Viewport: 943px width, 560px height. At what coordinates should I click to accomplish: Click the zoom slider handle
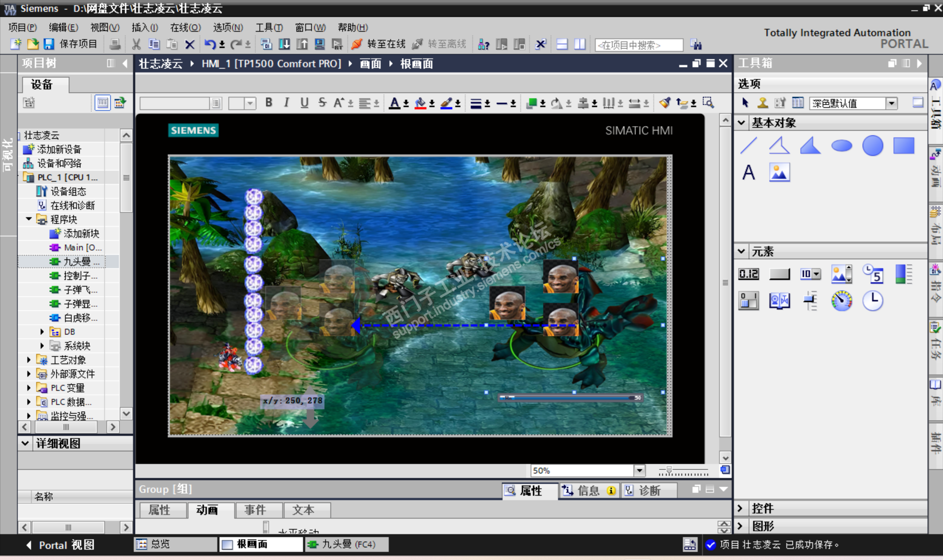[669, 470]
